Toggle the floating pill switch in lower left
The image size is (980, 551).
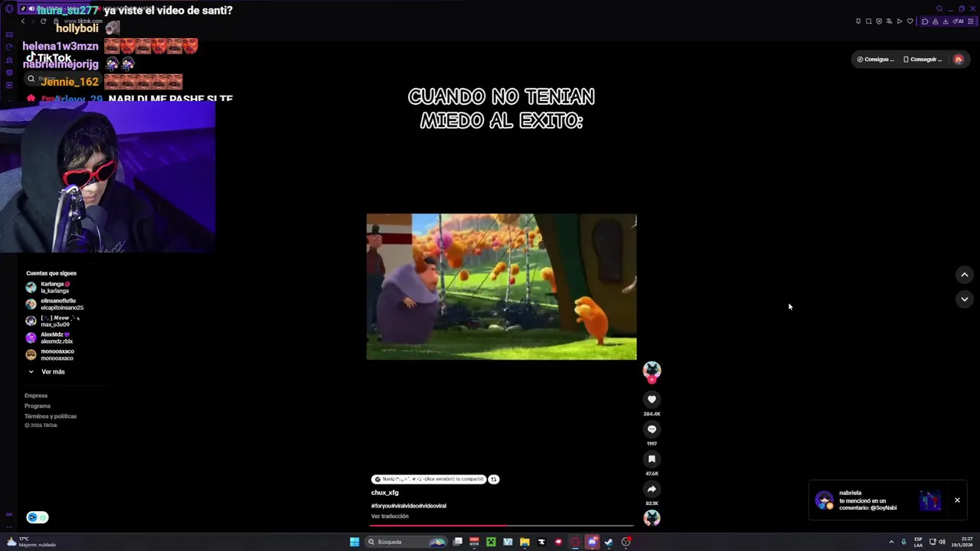point(38,517)
